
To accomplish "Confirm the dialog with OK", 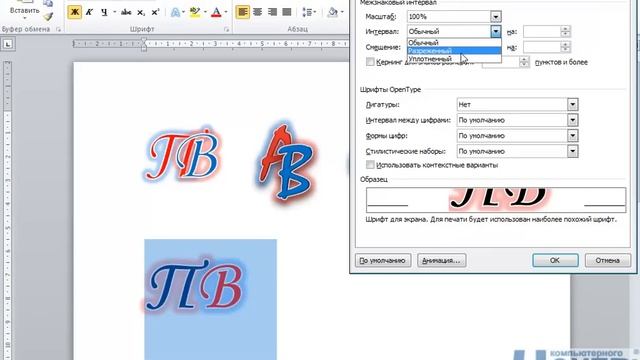I will tap(555, 260).
